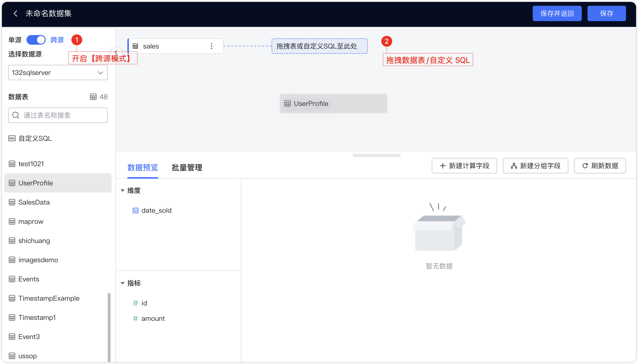
Task: Click the Timestamp1 table icon
Action: point(12,317)
